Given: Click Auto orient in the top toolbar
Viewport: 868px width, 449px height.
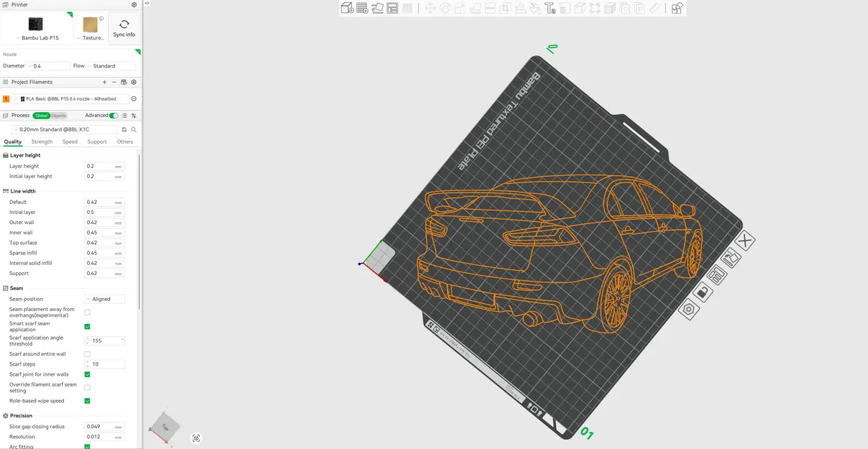Looking at the screenshot, I should pos(377,9).
